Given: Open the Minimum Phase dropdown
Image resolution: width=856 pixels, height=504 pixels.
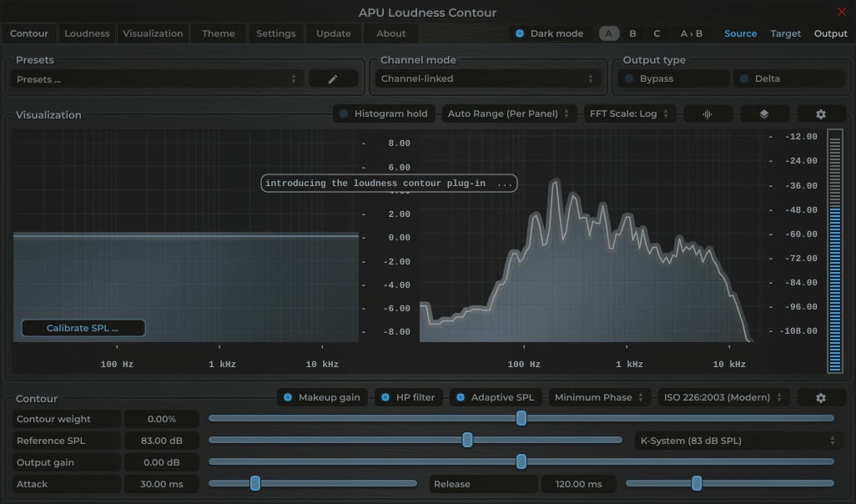Looking at the screenshot, I should point(599,397).
